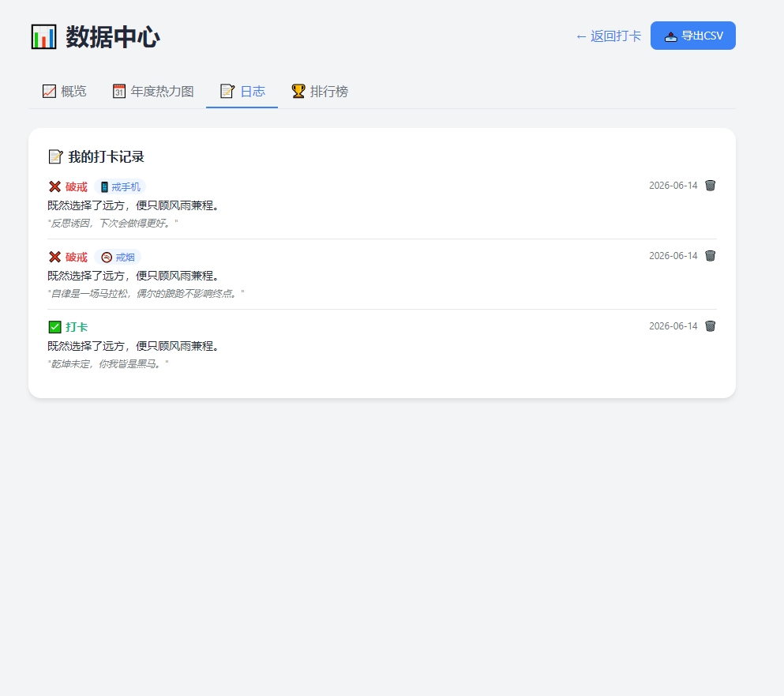Click the red X icon on 戒手机 entry
This screenshot has height=696, width=784.
(x=54, y=186)
